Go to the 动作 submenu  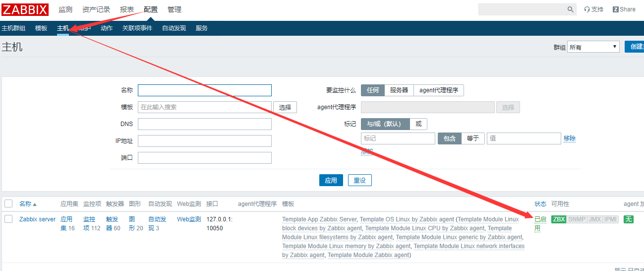[x=107, y=28]
